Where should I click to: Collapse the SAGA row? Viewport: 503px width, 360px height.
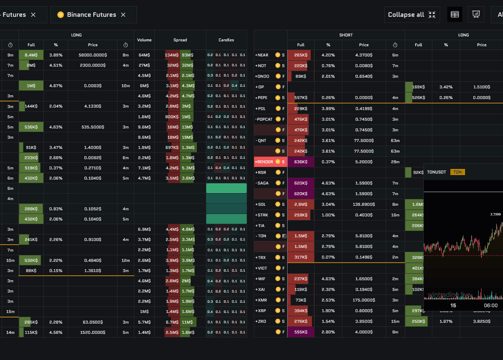tap(256, 183)
